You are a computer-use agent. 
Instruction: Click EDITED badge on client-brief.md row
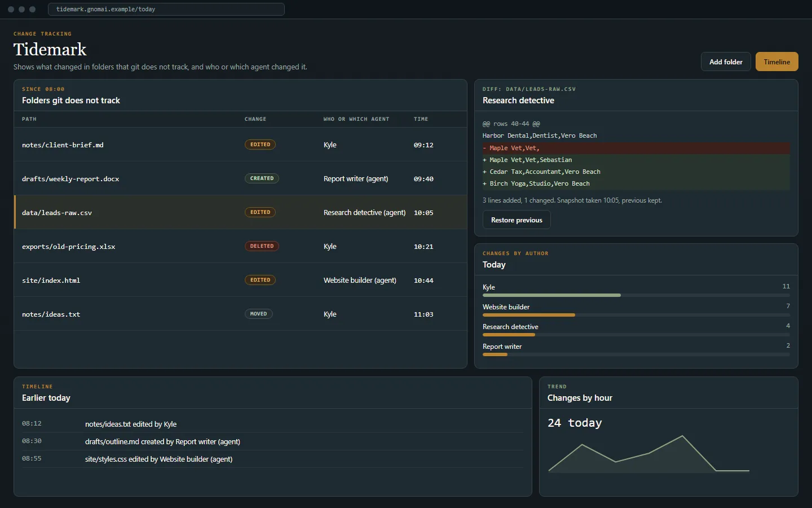pos(260,144)
